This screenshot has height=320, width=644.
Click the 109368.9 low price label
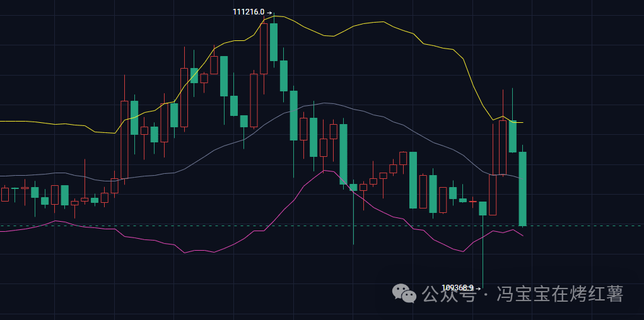pos(457,288)
